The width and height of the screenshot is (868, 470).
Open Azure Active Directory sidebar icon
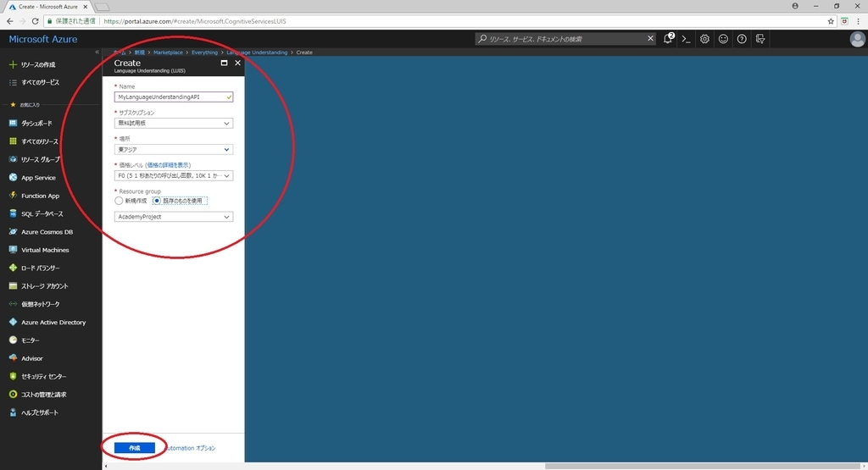pyautogui.click(x=13, y=322)
